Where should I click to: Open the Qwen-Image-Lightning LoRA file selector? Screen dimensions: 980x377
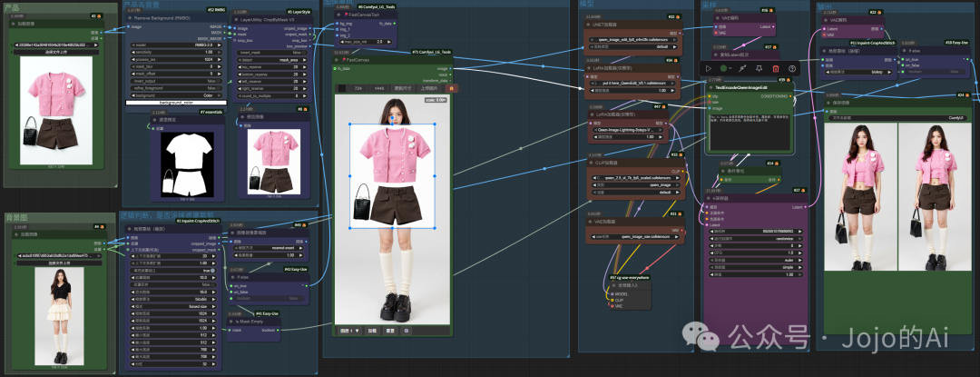(x=630, y=129)
